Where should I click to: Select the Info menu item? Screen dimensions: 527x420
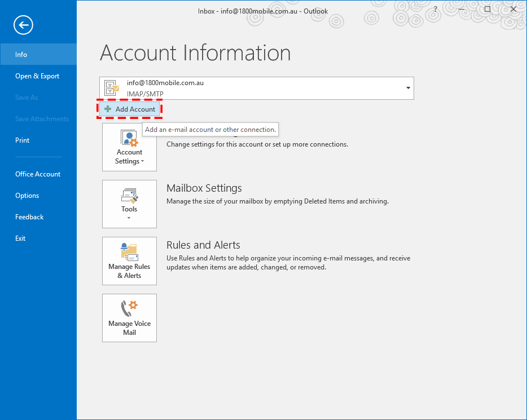(x=38, y=54)
